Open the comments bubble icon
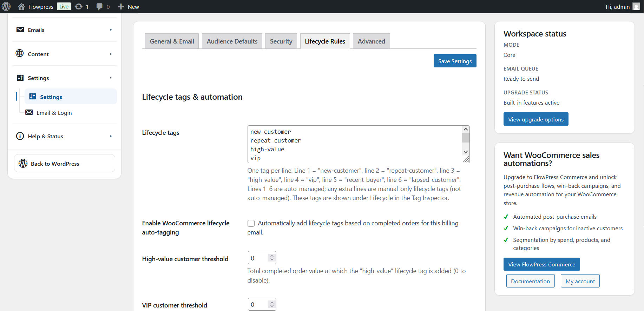The width and height of the screenshot is (644, 311). coord(99,7)
